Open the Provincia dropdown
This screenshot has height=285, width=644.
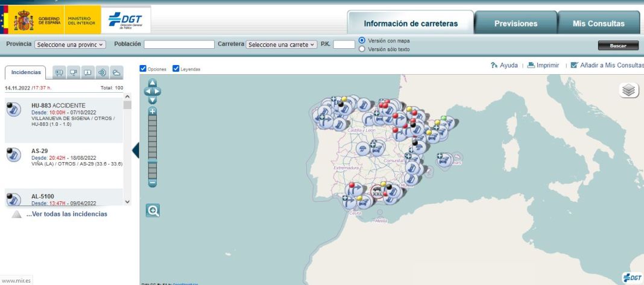click(70, 45)
